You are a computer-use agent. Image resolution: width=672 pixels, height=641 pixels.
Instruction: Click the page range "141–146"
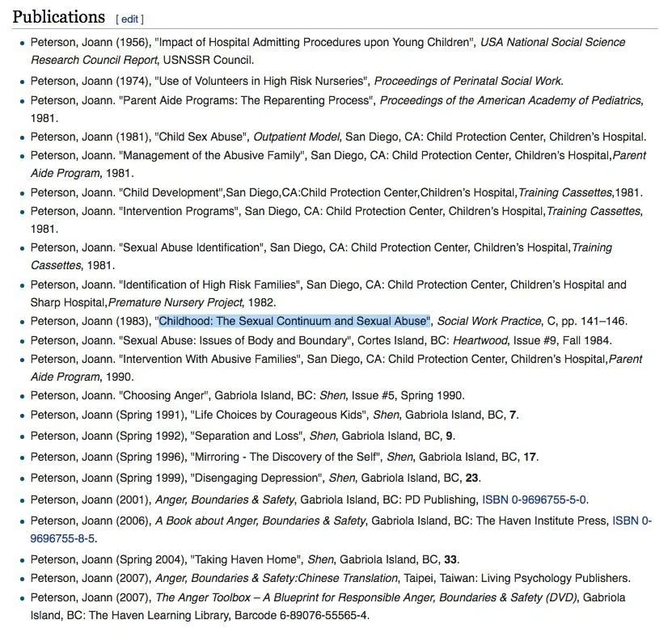602,321
